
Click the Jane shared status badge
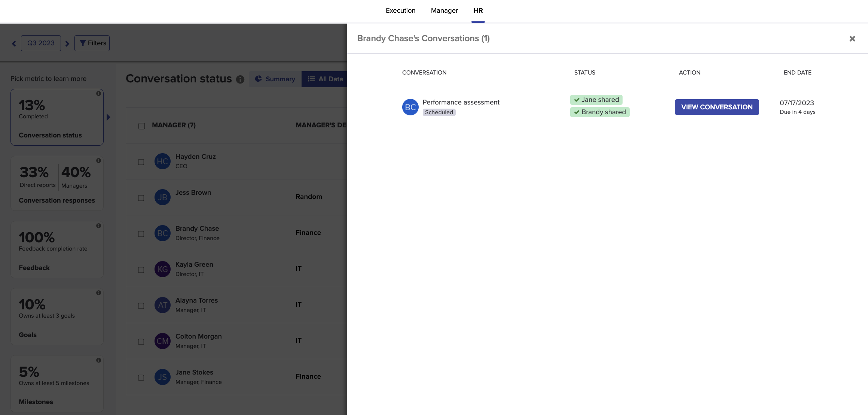(596, 100)
